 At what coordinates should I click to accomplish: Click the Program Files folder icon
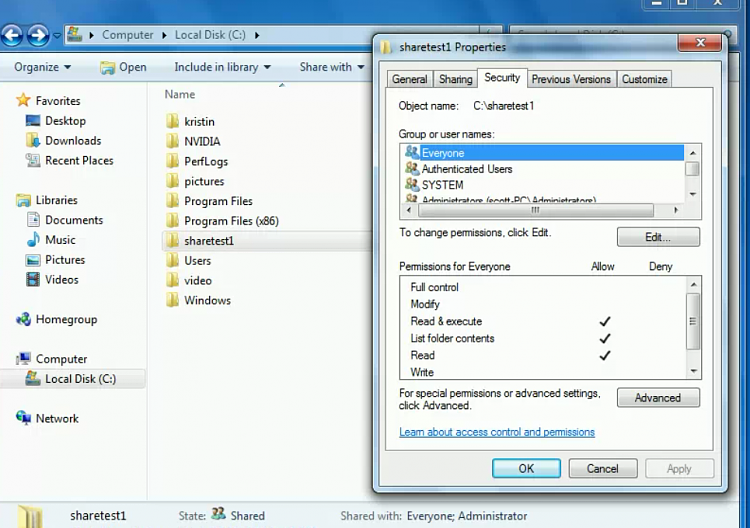pos(172,201)
